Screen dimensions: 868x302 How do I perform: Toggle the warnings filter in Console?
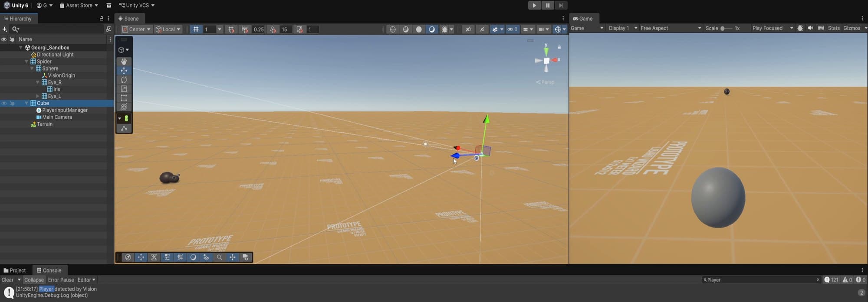(x=848, y=280)
